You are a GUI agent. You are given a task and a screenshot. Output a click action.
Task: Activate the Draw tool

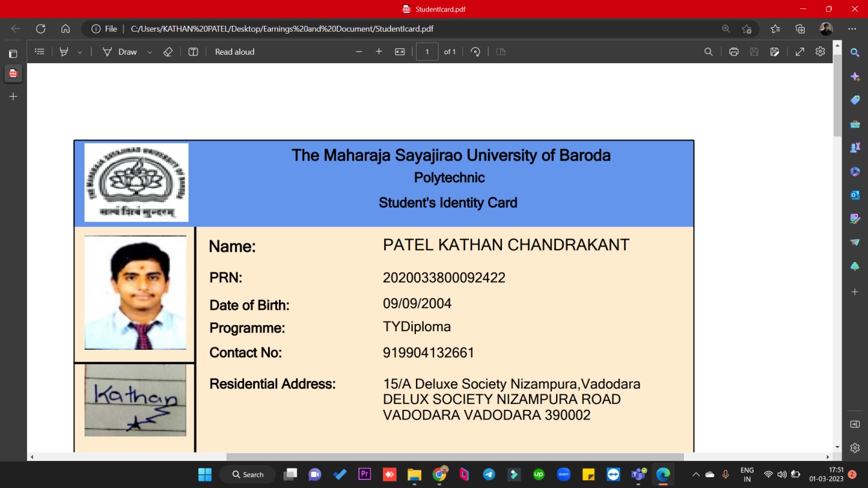coord(120,52)
